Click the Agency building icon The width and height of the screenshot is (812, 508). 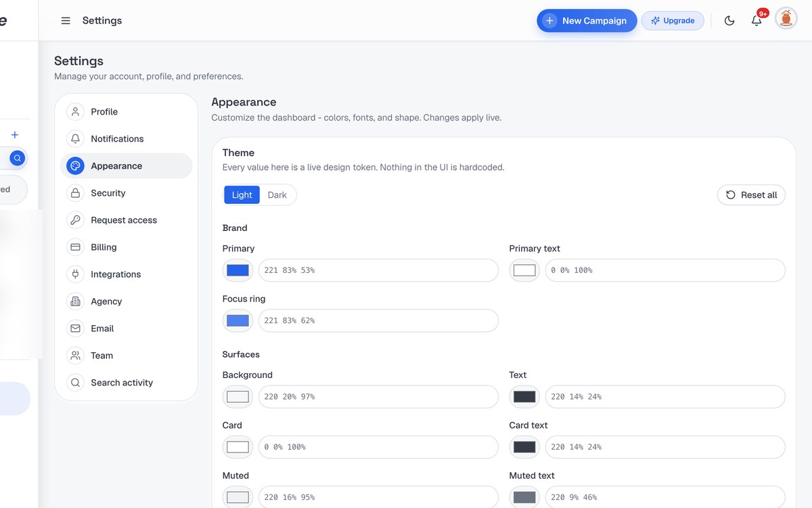point(75,301)
